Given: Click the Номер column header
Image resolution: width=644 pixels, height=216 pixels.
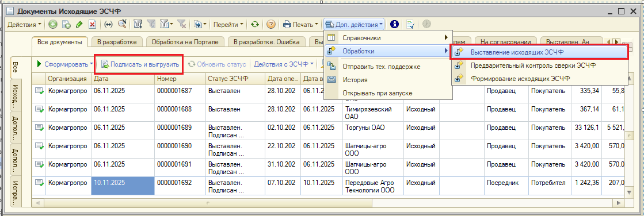Looking at the screenshot, I should 180,78.
